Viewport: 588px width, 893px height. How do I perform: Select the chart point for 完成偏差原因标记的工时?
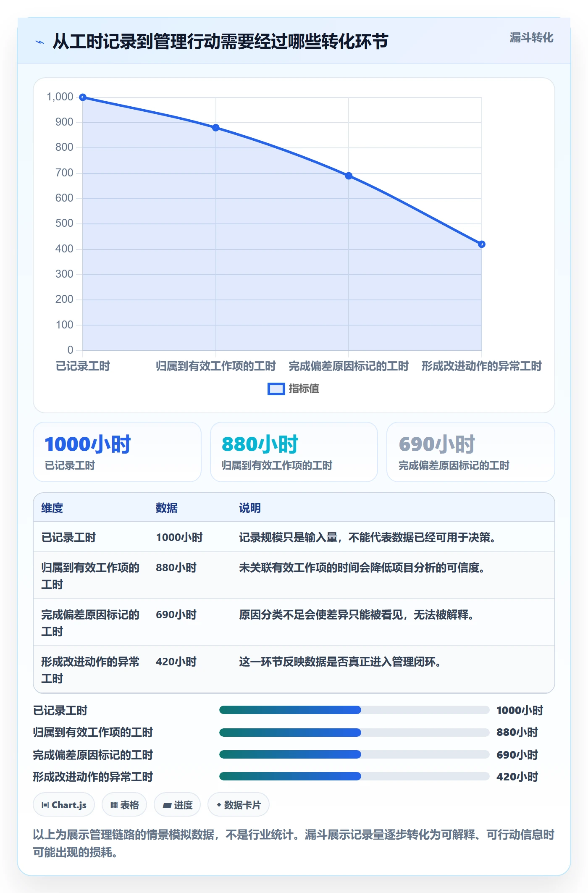click(349, 176)
